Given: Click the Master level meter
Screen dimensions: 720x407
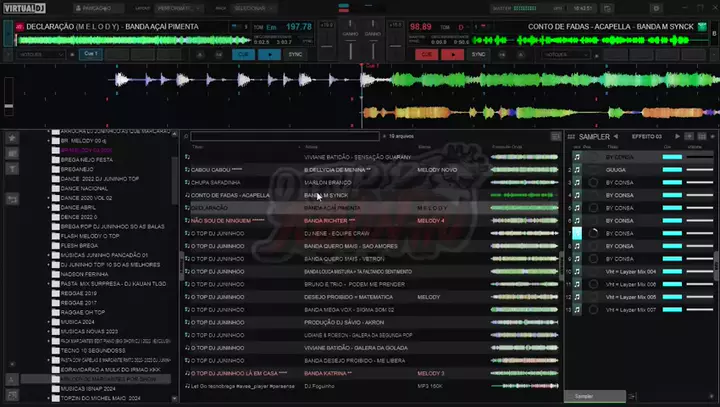Looking at the screenshot, I should pos(525,8).
